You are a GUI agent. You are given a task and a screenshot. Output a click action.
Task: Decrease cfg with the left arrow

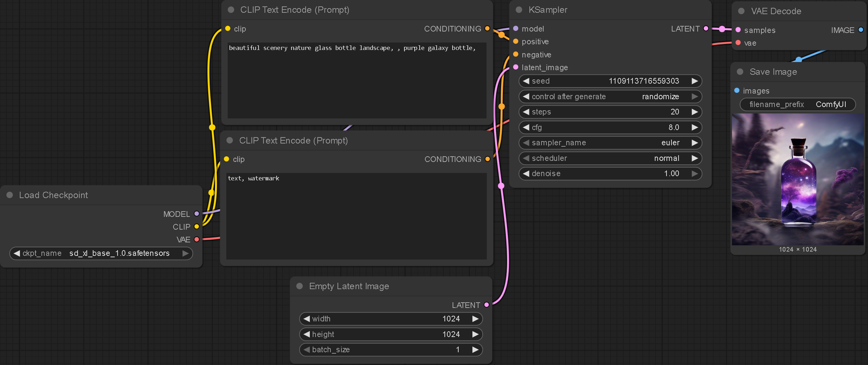pos(526,127)
